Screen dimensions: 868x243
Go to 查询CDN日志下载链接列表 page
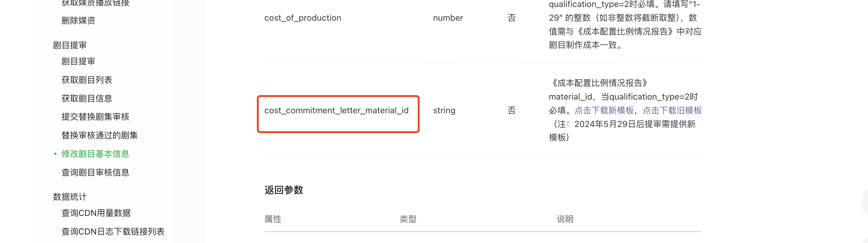[113, 231]
